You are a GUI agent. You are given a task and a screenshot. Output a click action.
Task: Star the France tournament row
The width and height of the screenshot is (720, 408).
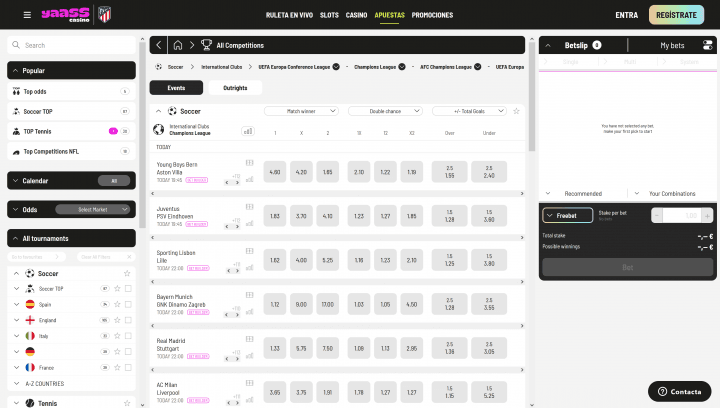tap(117, 367)
